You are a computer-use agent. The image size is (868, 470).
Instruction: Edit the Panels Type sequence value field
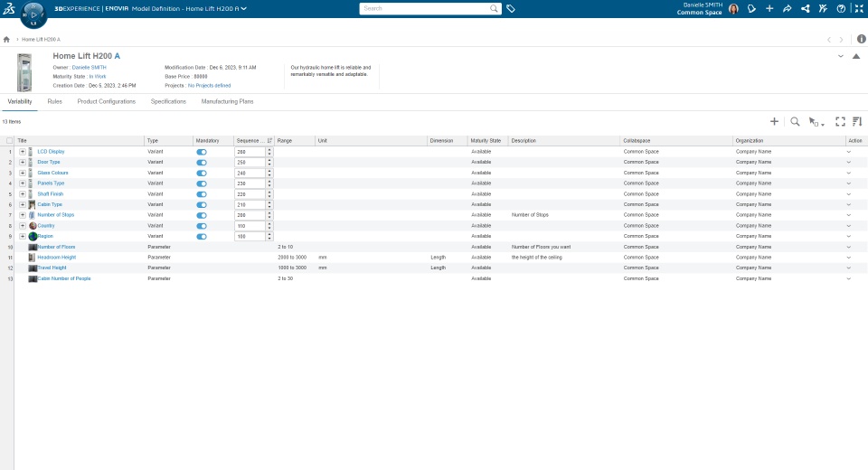[x=250, y=183]
